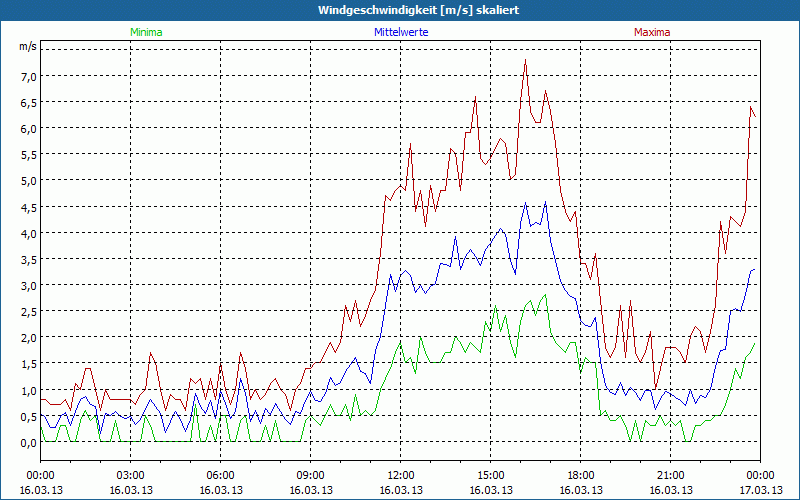This screenshot has height=500, width=800.
Task: Select the 06:00 time axis label
Action: pyautogui.click(x=221, y=475)
